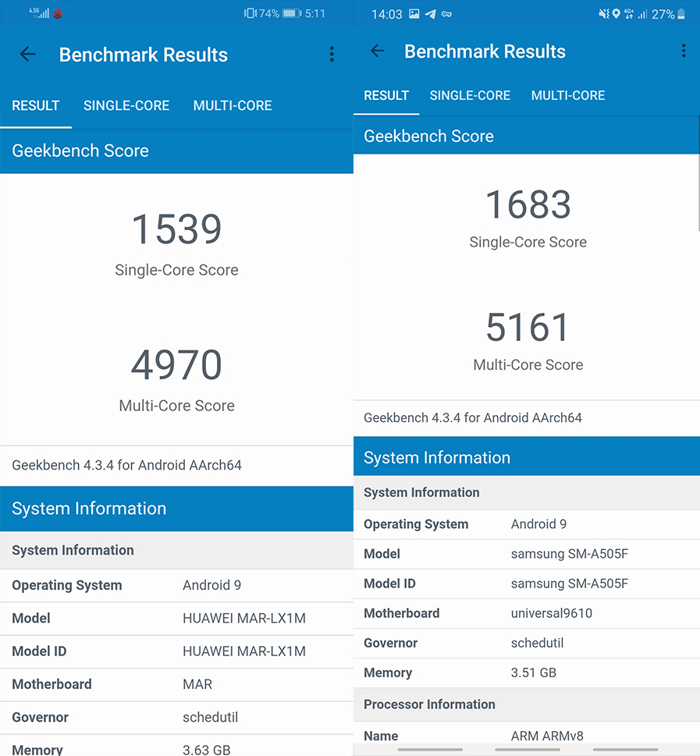The width and height of the screenshot is (700, 756).
Task: Switch to MULTI-CORE tab on right phone
Action: click(x=568, y=95)
